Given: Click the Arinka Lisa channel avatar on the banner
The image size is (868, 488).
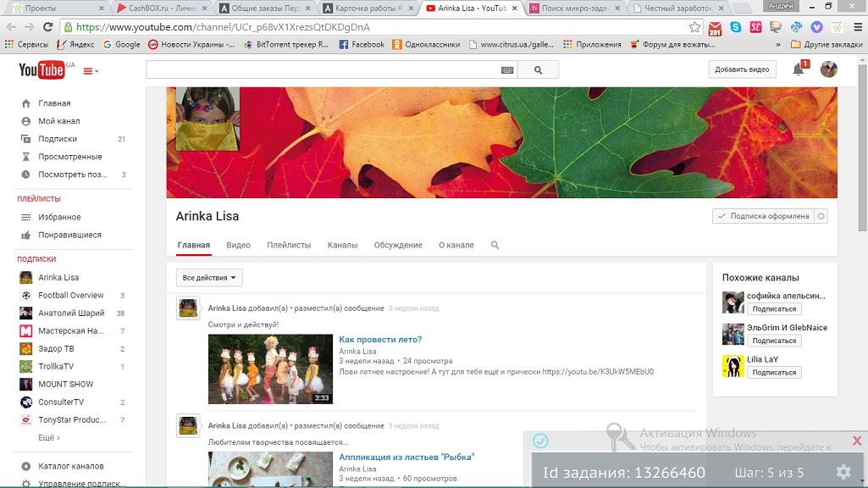Looking at the screenshot, I should click(207, 119).
